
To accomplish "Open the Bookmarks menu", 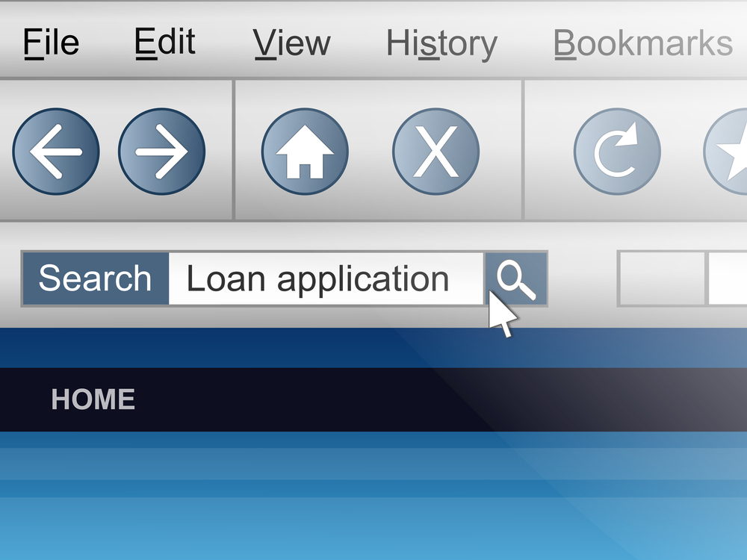I will click(x=642, y=43).
